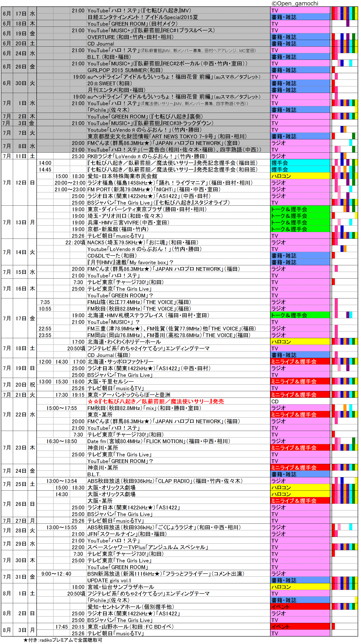Click the 祝 day marker on 7月20日
This screenshot has height=644, width=361.
(x=32, y=385)
